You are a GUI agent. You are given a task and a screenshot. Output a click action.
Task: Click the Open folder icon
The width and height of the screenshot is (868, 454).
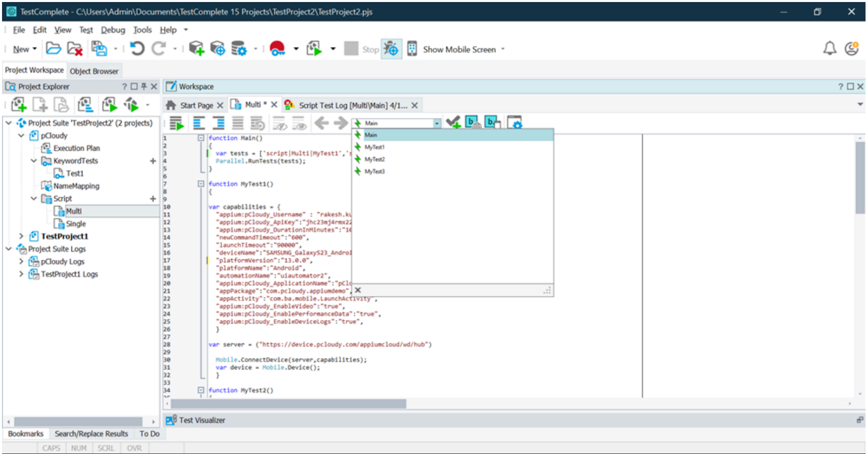pyautogui.click(x=53, y=49)
